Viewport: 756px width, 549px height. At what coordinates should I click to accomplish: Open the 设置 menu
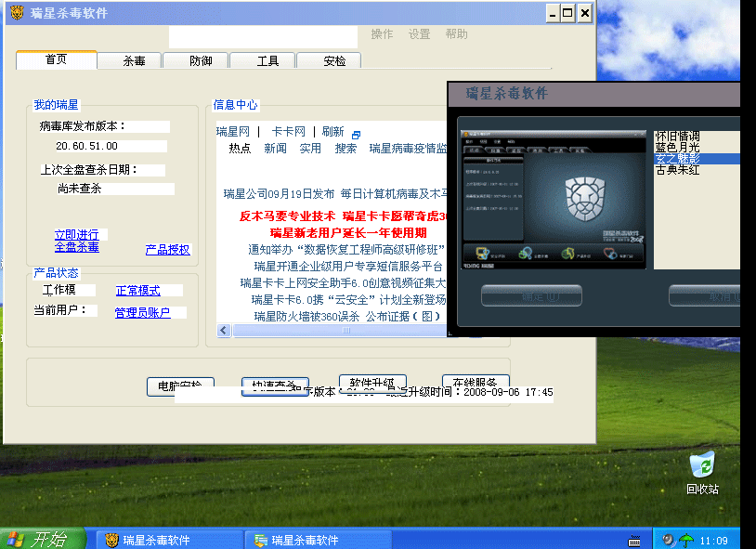(x=419, y=34)
